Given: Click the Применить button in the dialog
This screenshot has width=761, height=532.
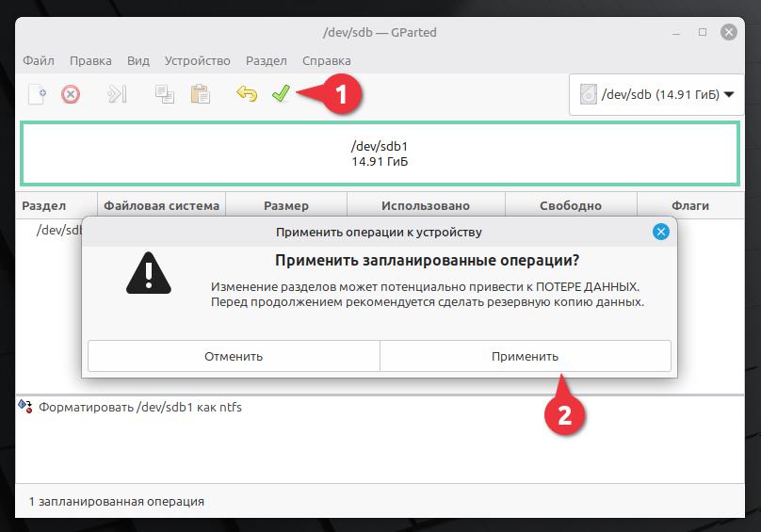Looking at the screenshot, I should coord(526,356).
